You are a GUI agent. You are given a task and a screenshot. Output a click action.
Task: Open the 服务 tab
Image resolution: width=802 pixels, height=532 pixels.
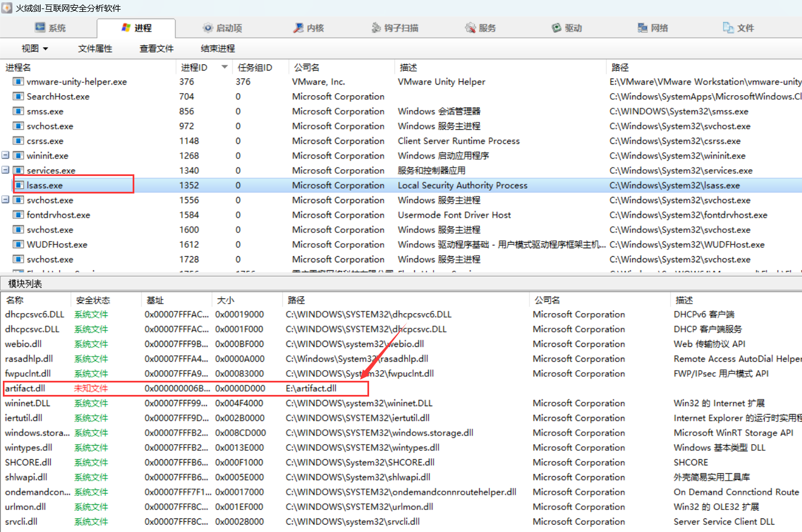[x=480, y=28]
